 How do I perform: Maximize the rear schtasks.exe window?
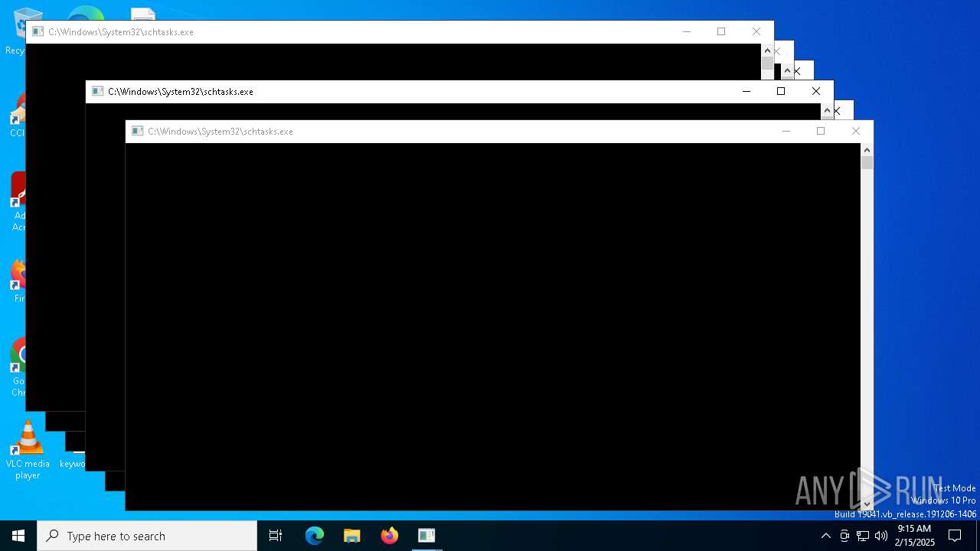[721, 31]
